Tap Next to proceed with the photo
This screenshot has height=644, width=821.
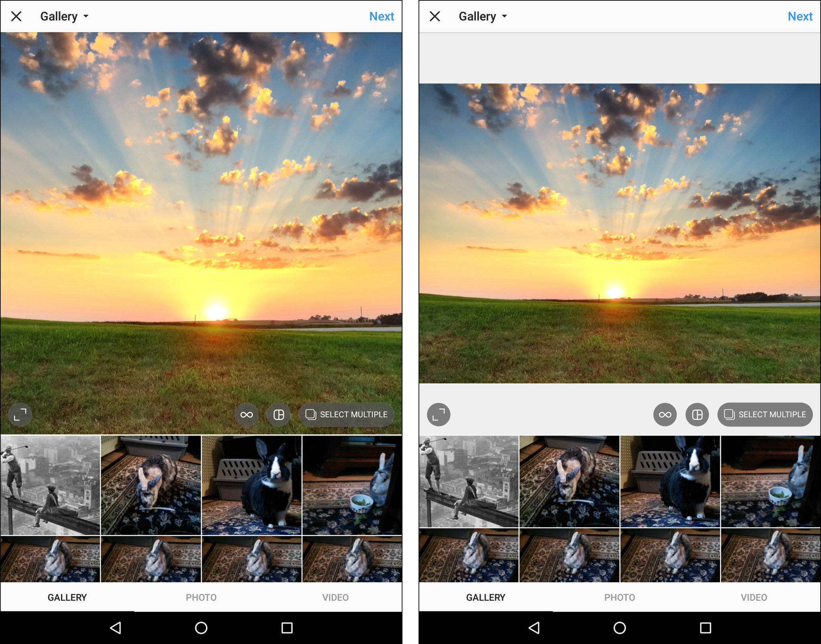[381, 16]
